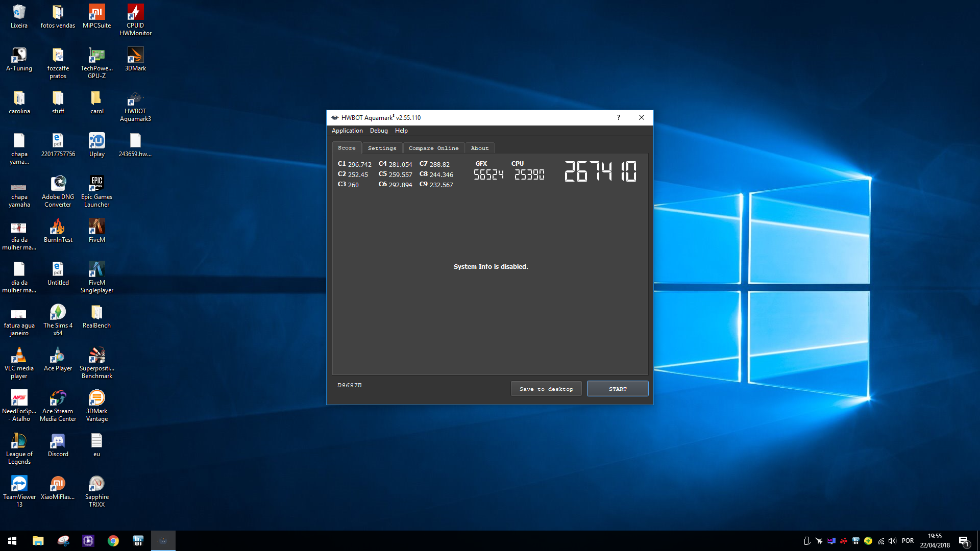Select the 243659.hw file icon

coord(135,145)
